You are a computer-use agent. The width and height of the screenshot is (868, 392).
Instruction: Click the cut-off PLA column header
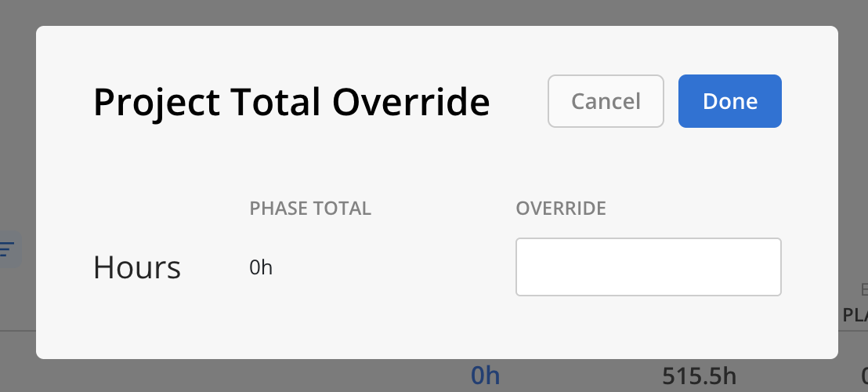[x=855, y=315]
